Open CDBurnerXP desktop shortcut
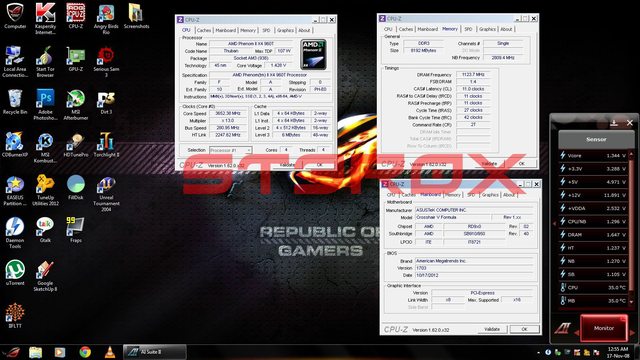The height and width of the screenshot is (360, 640). (x=15, y=144)
